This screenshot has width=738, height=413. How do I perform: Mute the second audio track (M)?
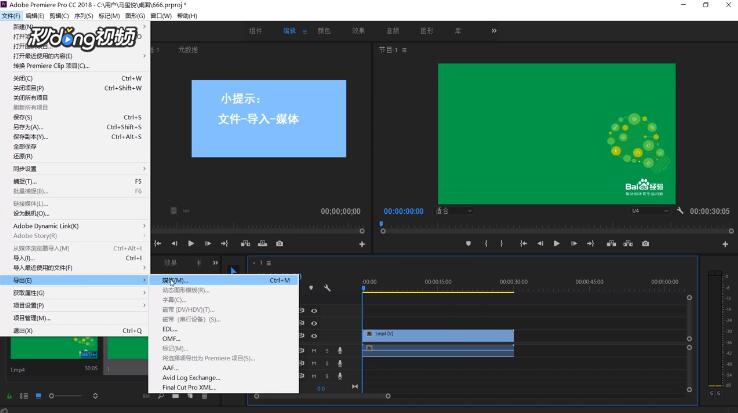point(314,364)
